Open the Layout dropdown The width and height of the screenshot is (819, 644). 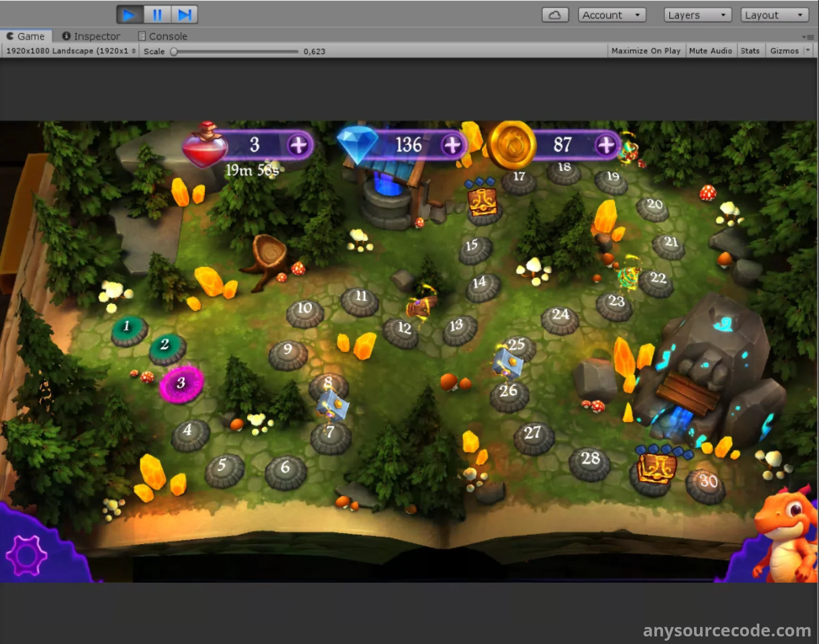click(774, 15)
